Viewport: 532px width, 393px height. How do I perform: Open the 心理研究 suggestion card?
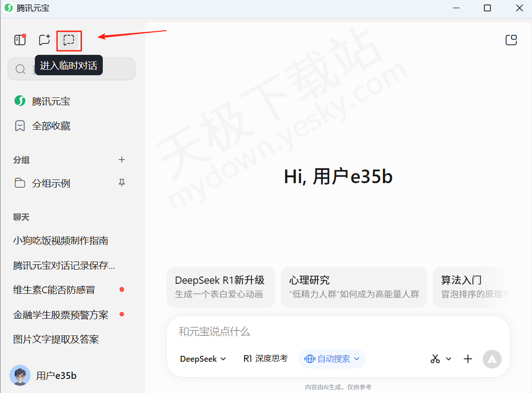pos(354,287)
